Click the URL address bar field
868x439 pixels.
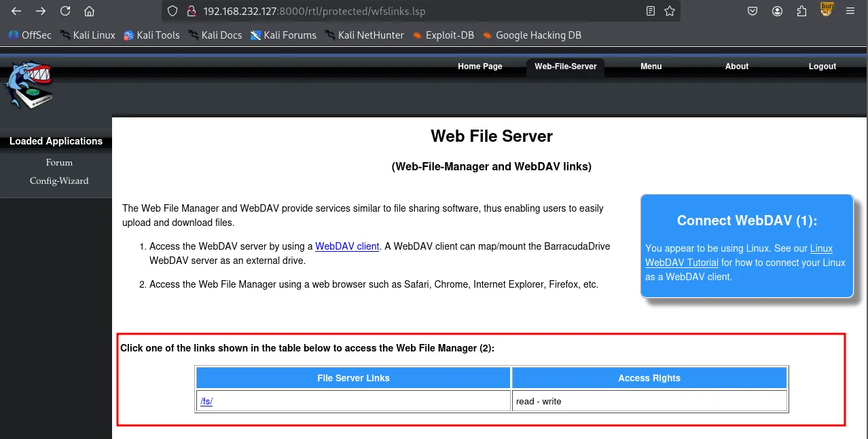(408, 12)
